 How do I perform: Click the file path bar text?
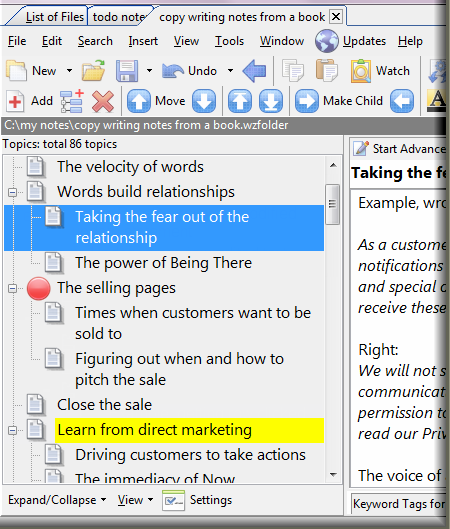click(146, 125)
